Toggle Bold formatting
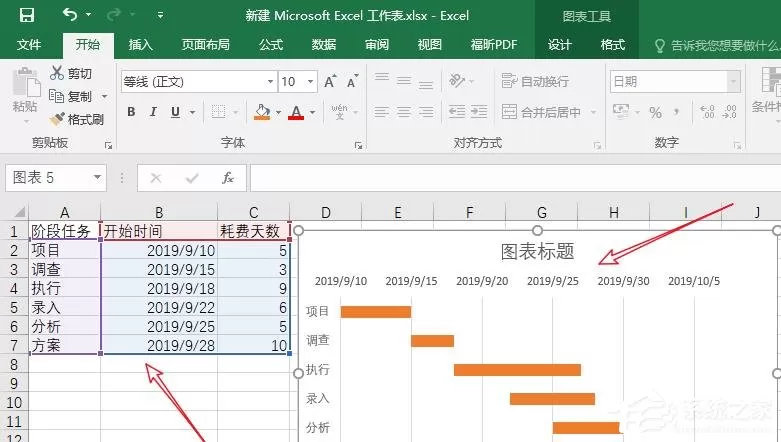 131,112
